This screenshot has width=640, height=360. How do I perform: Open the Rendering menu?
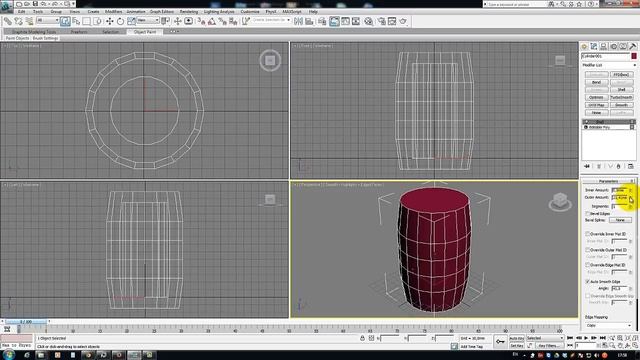click(x=189, y=12)
